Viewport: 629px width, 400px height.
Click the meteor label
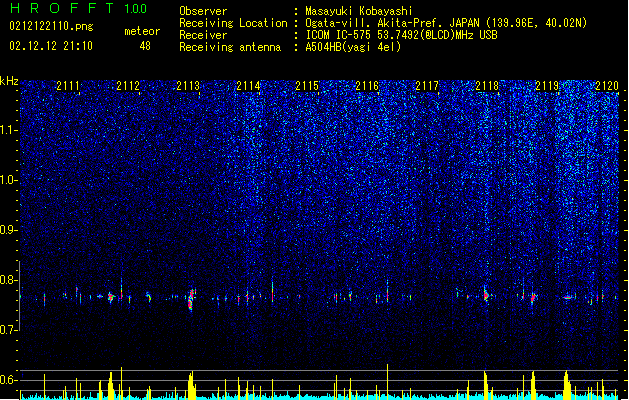click(x=142, y=31)
